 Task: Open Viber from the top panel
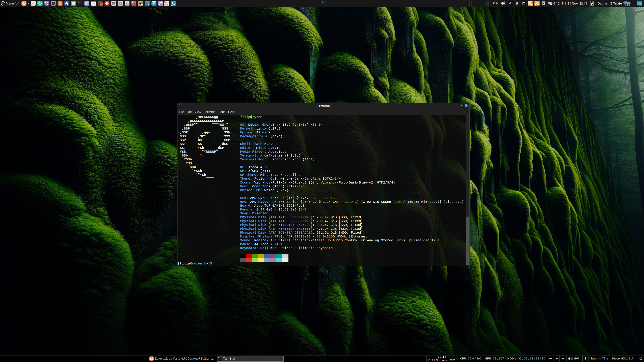[47, 3]
